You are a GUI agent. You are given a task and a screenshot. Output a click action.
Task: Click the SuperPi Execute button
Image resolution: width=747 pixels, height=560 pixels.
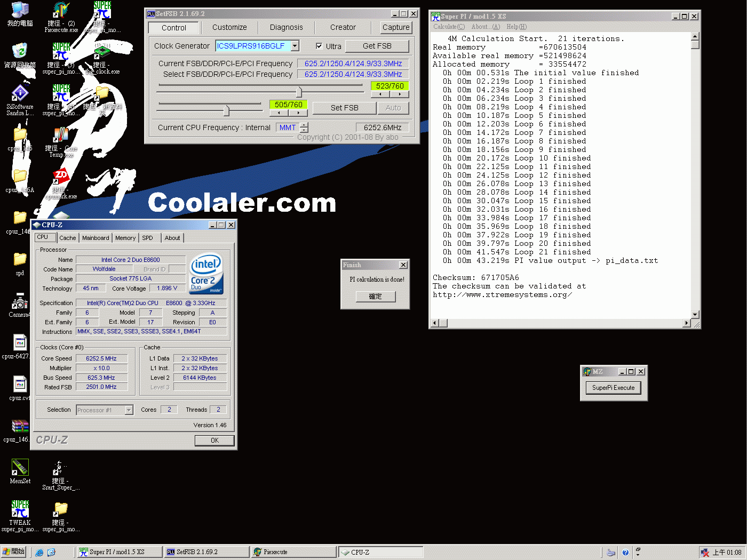click(613, 388)
